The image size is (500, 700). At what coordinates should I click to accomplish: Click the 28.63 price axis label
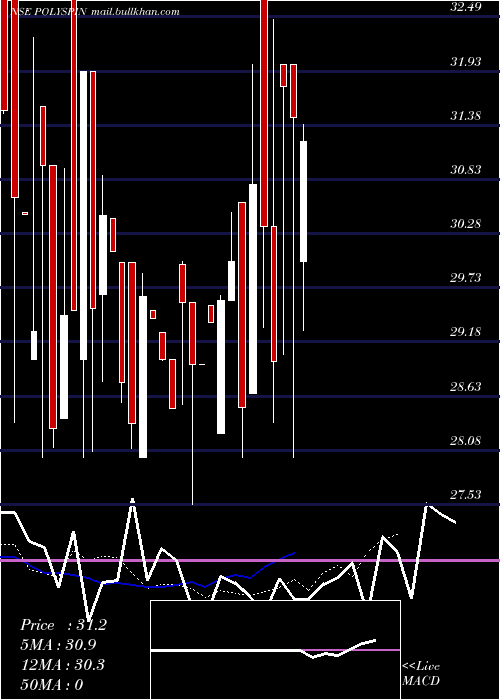pos(466,387)
